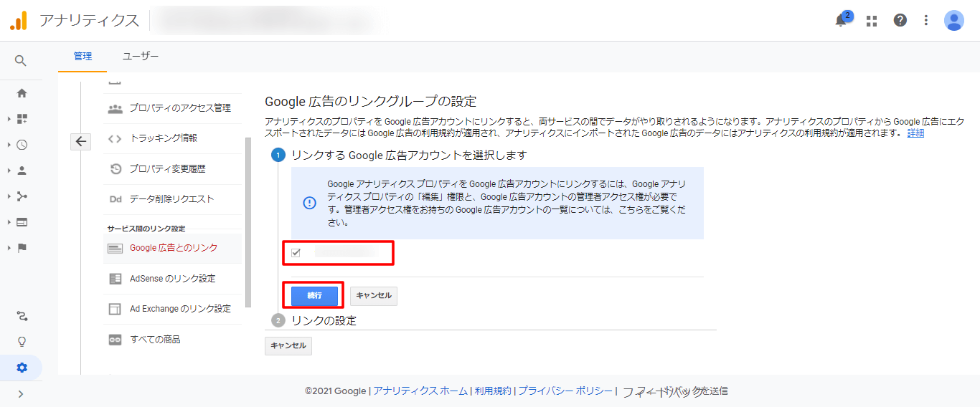980x407 pixels.
Task: Open AdSense のリンク設定 menu item
Action: tap(172, 279)
